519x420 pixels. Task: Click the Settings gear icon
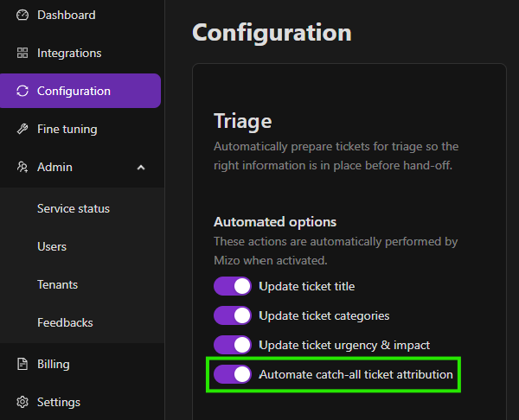(x=22, y=402)
